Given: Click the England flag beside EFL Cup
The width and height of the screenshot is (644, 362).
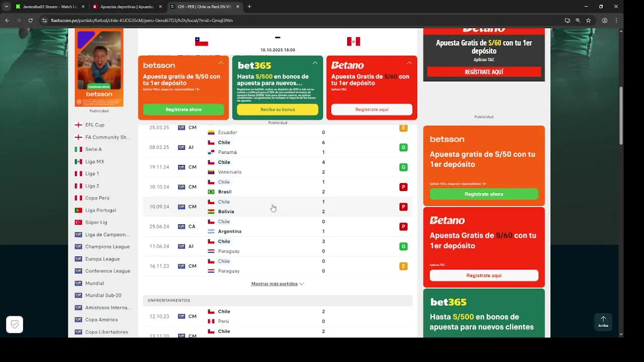Looking at the screenshot, I should coord(78,125).
